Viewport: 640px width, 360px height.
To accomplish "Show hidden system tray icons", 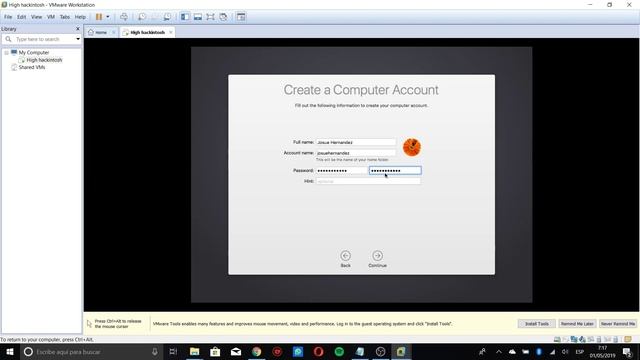I will [x=499, y=352].
